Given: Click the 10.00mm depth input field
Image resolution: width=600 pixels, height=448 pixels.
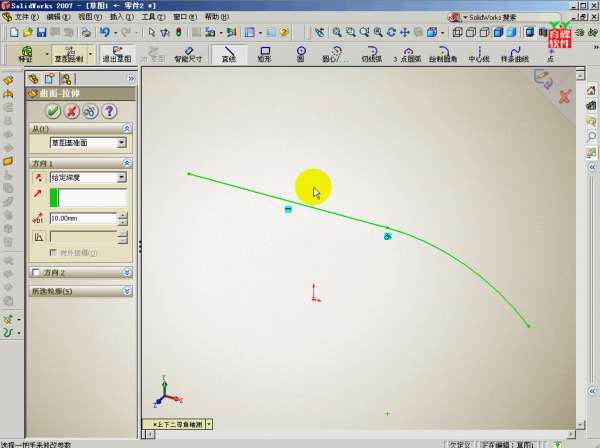Looking at the screenshot, I should click(x=83, y=218).
